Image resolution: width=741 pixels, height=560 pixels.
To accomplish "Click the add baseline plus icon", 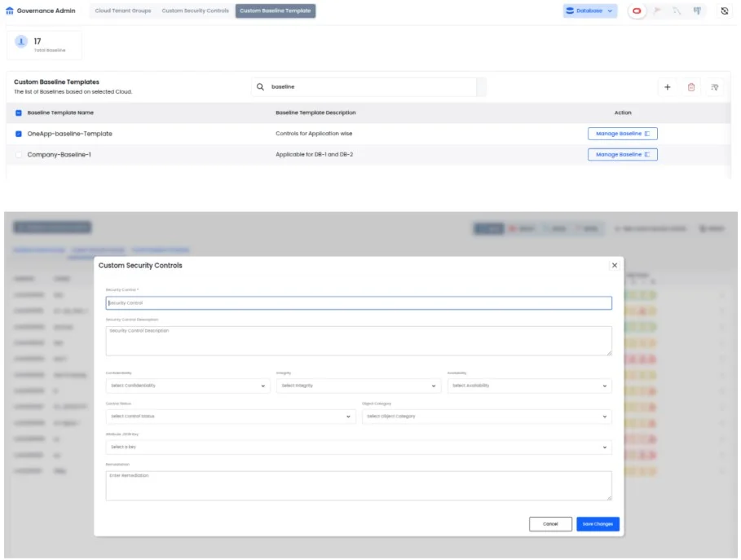I will pyautogui.click(x=667, y=87).
